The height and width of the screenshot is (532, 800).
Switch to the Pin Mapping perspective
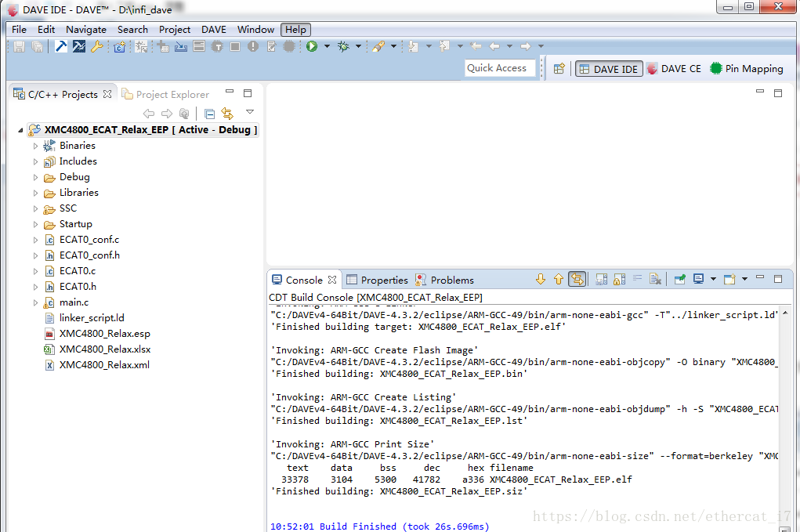(x=747, y=69)
